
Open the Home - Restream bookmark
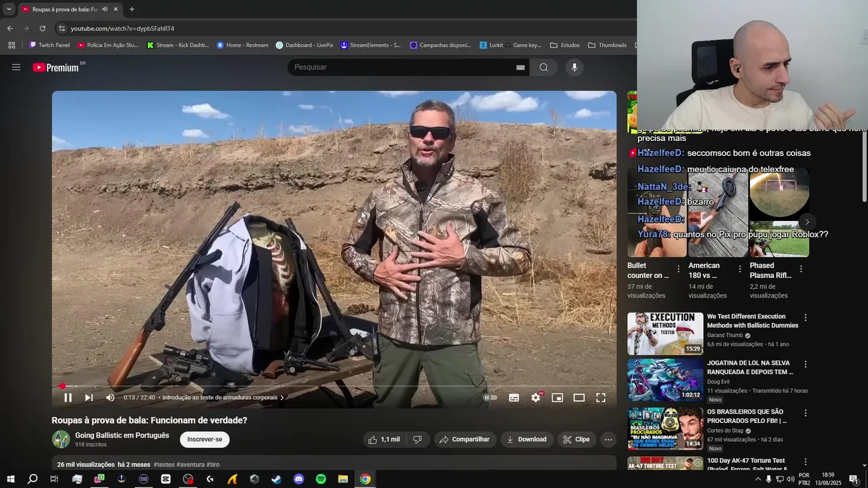pos(243,45)
